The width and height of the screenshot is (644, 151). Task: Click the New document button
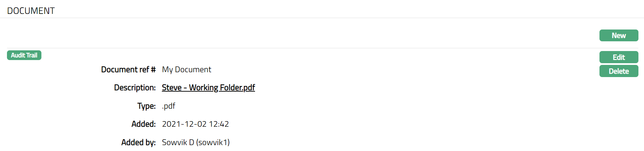coord(619,35)
